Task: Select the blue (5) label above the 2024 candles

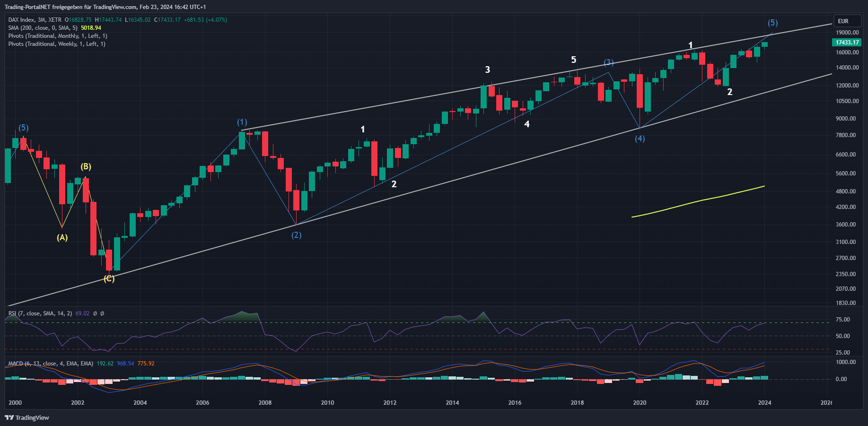Action: [772, 23]
